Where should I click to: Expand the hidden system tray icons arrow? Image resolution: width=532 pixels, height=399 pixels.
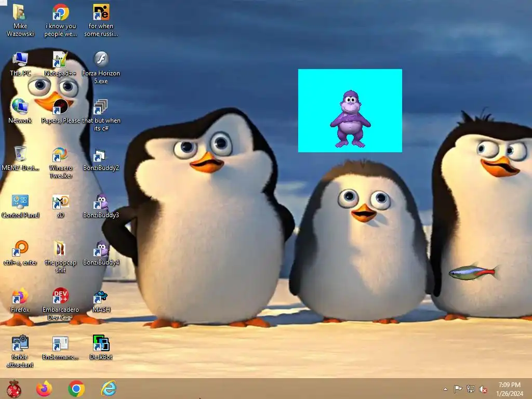pos(445,389)
